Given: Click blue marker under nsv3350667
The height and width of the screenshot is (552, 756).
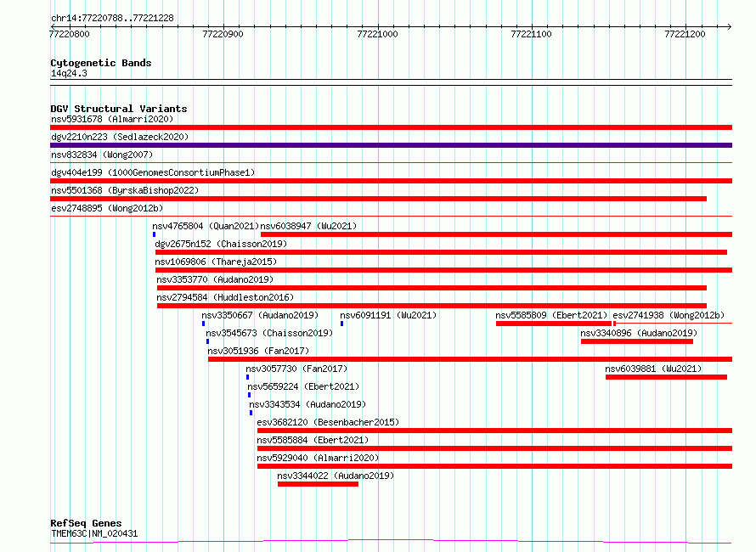Looking at the screenshot, I should pos(204,324).
